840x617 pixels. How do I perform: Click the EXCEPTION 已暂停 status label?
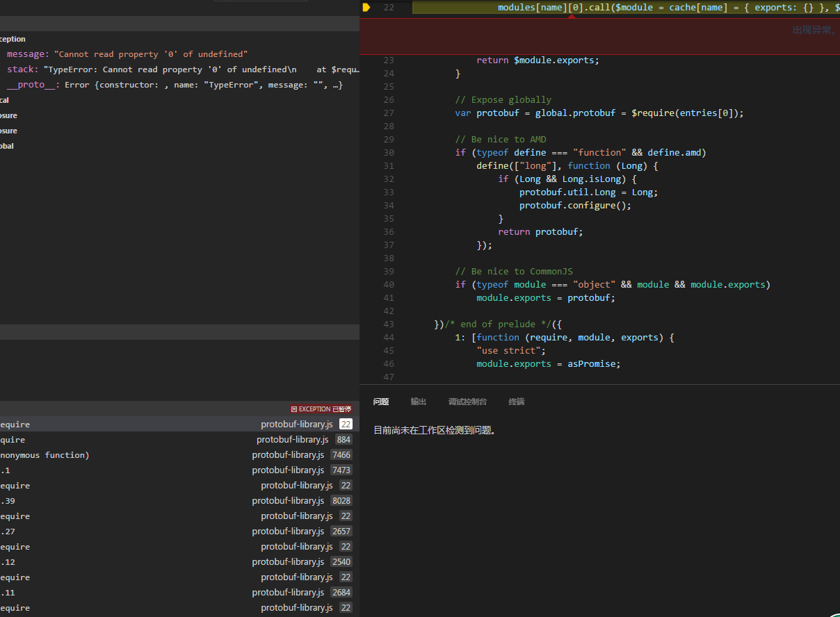pyautogui.click(x=321, y=409)
